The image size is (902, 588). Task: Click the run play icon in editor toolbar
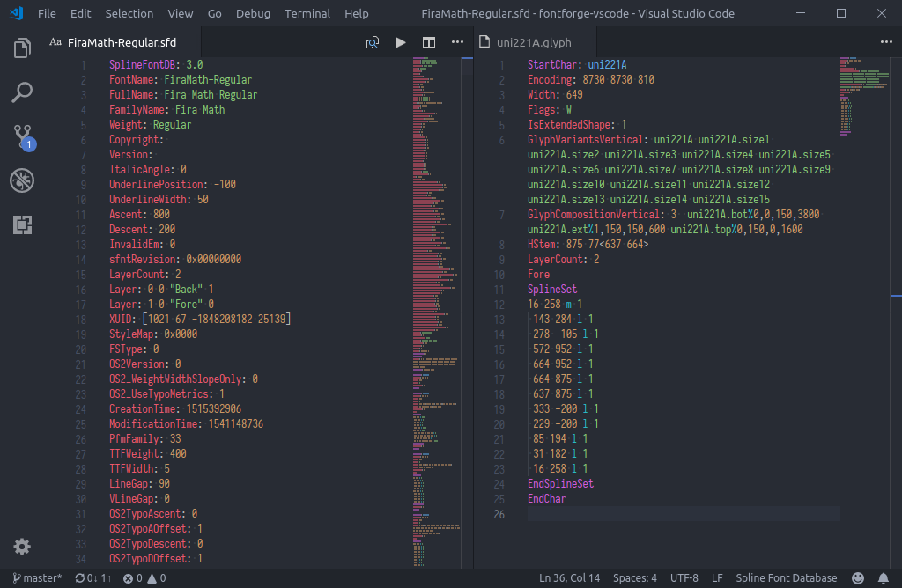coord(401,42)
